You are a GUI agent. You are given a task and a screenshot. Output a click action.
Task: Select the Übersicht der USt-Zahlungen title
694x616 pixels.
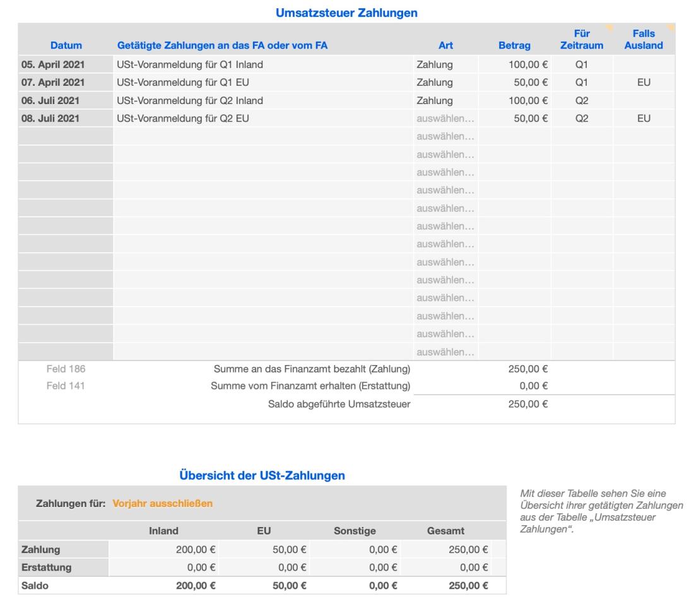click(x=262, y=476)
